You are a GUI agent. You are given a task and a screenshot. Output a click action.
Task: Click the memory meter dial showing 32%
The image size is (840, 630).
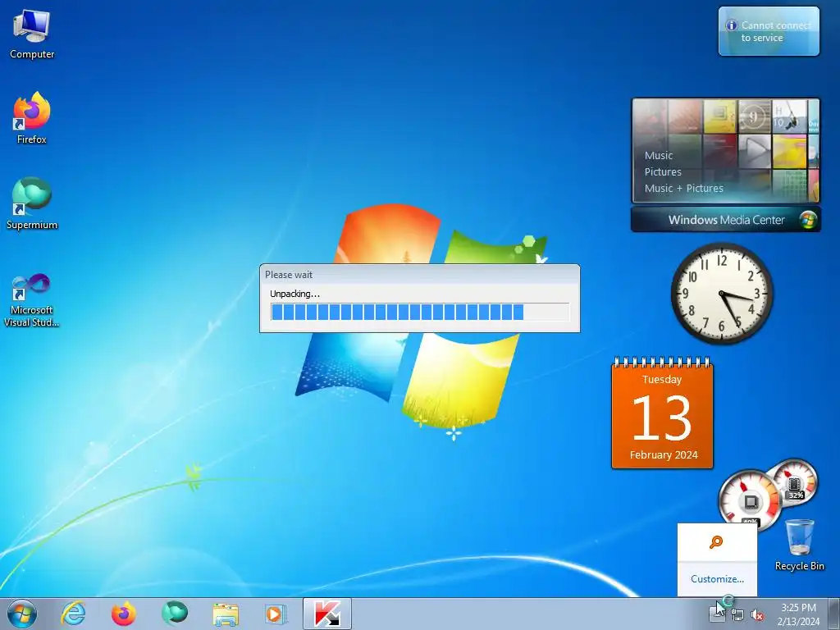point(795,482)
